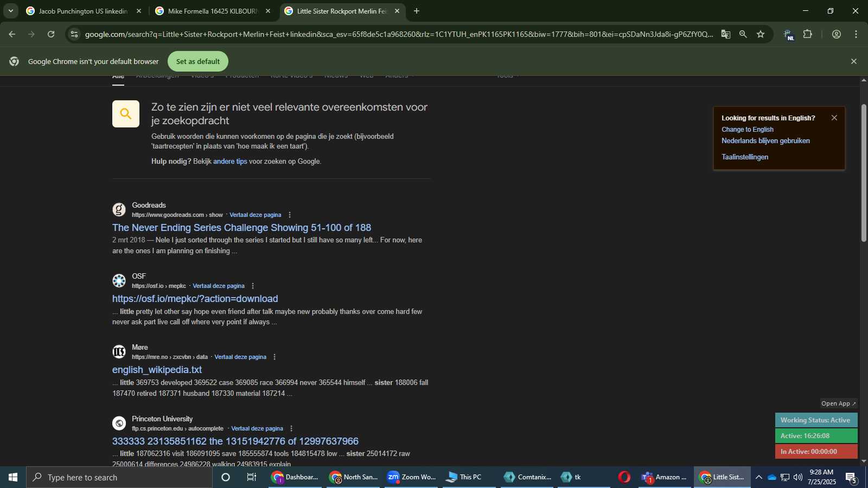868x488 pixels.
Task: Open the Princeton University 333333 result
Action: [235, 441]
